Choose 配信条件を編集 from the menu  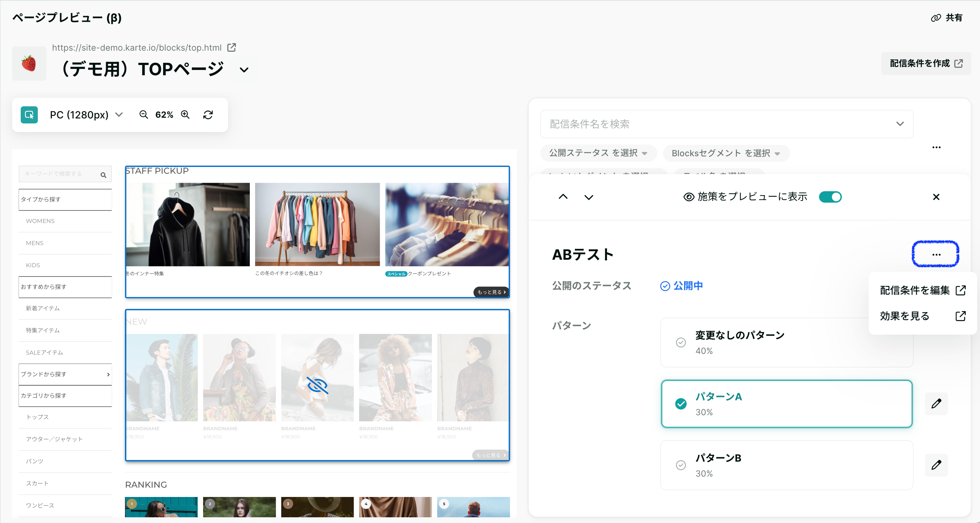[922, 290]
